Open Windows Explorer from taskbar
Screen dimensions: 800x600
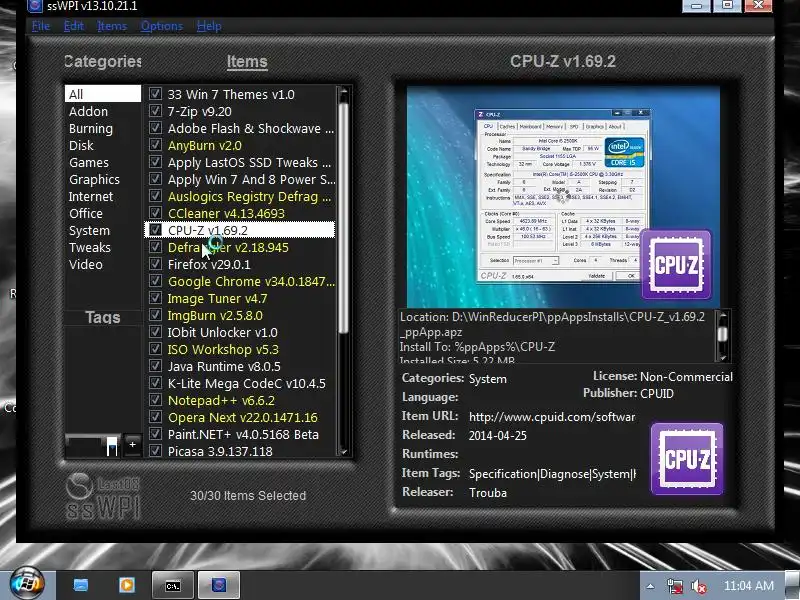(81, 585)
